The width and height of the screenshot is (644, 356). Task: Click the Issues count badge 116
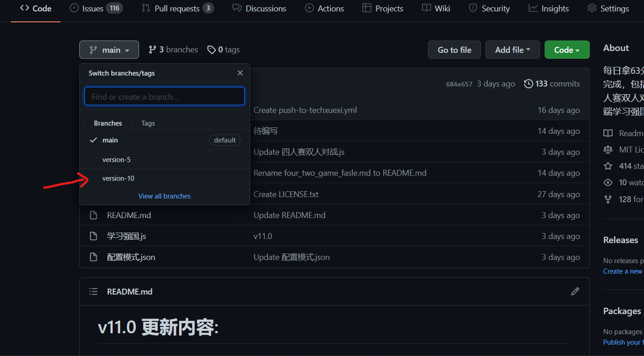[114, 8]
